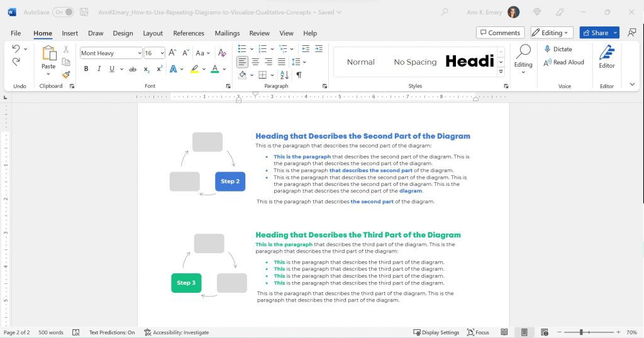Image resolution: width=644 pixels, height=338 pixels.
Task: Click the 500 words count
Action: pyautogui.click(x=51, y=332)
